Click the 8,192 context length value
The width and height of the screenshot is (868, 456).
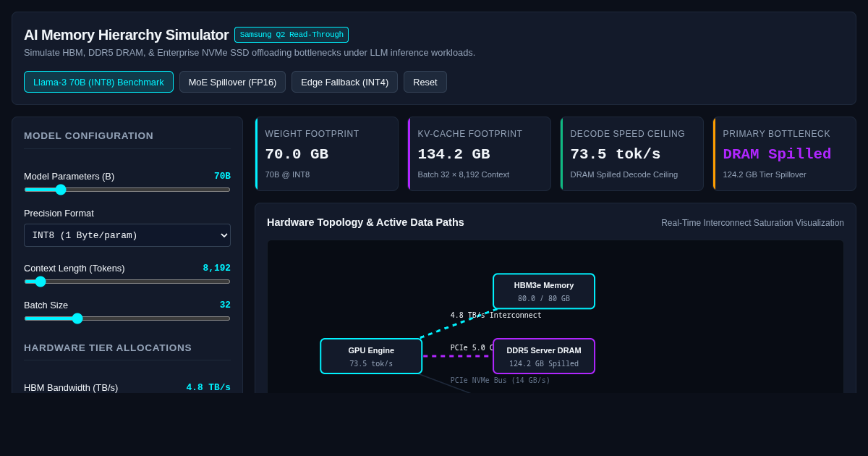[216, 268]
